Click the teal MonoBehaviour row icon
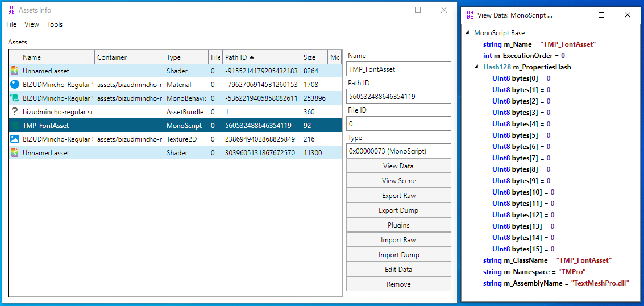Viewport: 644px width, 306px height. 15,98
